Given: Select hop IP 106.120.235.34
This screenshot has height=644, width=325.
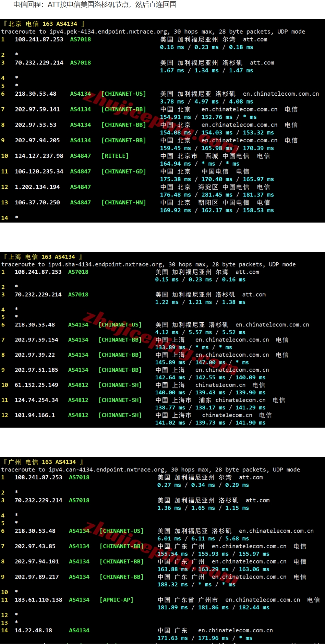Looking at the screenshot, I should pos(39,171).
